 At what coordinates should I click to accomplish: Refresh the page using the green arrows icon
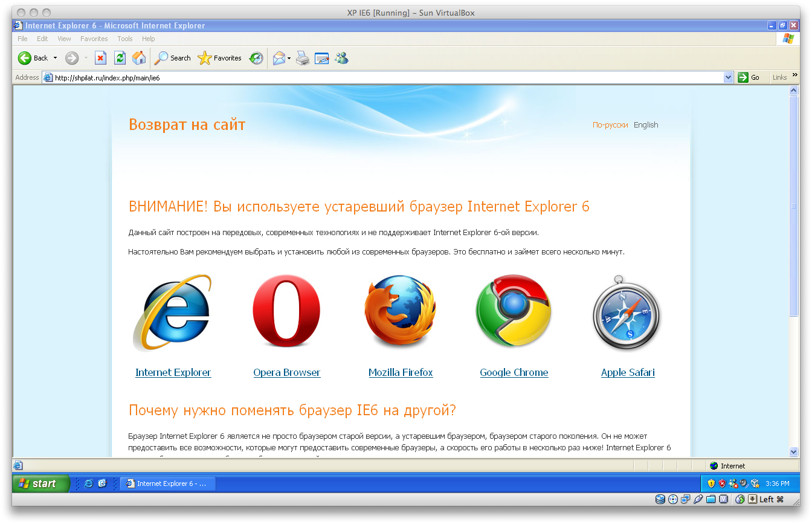point(120,58)
